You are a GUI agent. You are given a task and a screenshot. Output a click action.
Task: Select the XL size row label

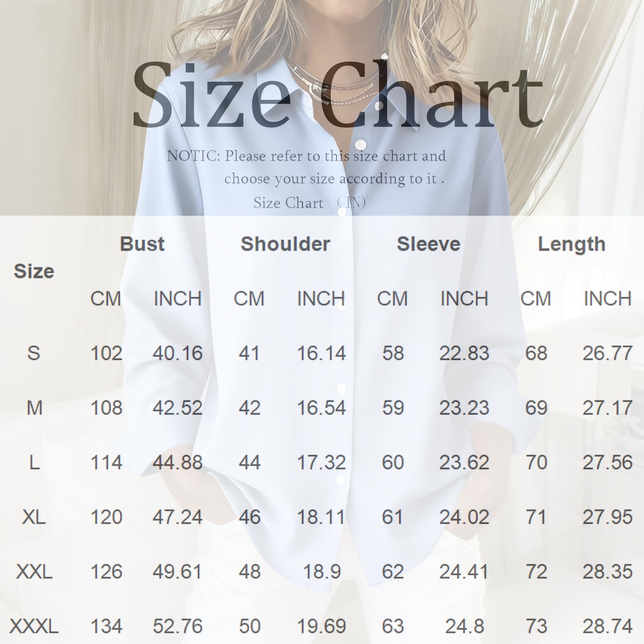(34, 517)
